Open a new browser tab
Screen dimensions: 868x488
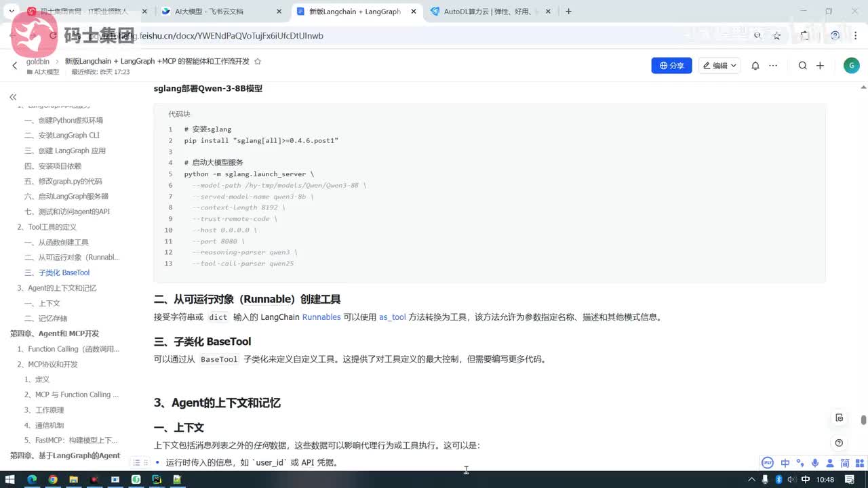pyautogui.click(x=568, y=12)
